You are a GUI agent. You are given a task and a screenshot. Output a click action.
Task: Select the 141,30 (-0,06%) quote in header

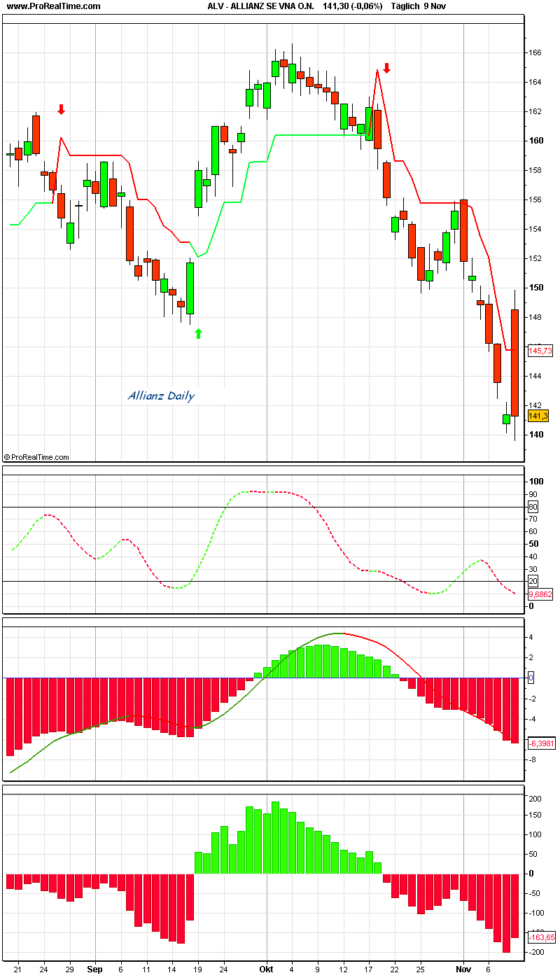(x=353, y=6)
